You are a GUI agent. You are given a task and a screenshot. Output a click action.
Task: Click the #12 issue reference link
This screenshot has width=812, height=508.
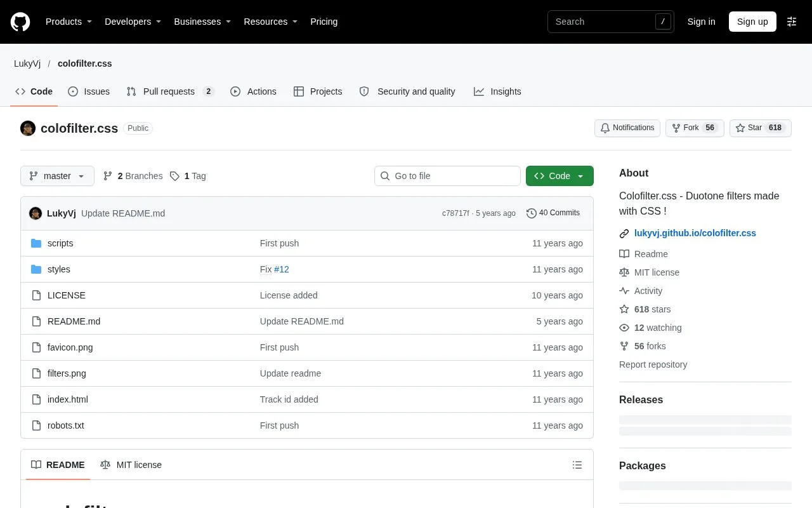[282, 269]
